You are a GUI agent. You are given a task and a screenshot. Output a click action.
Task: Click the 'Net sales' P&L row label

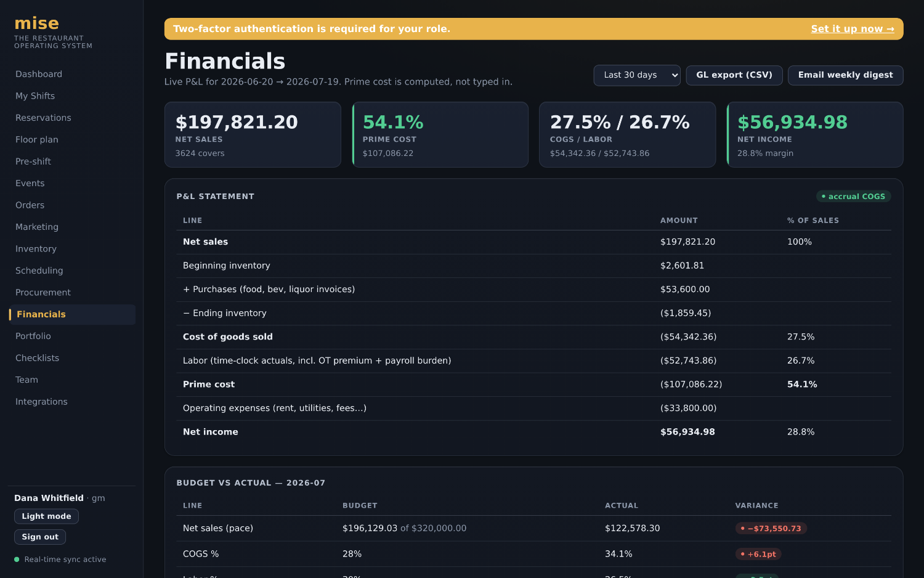[206, 242]
